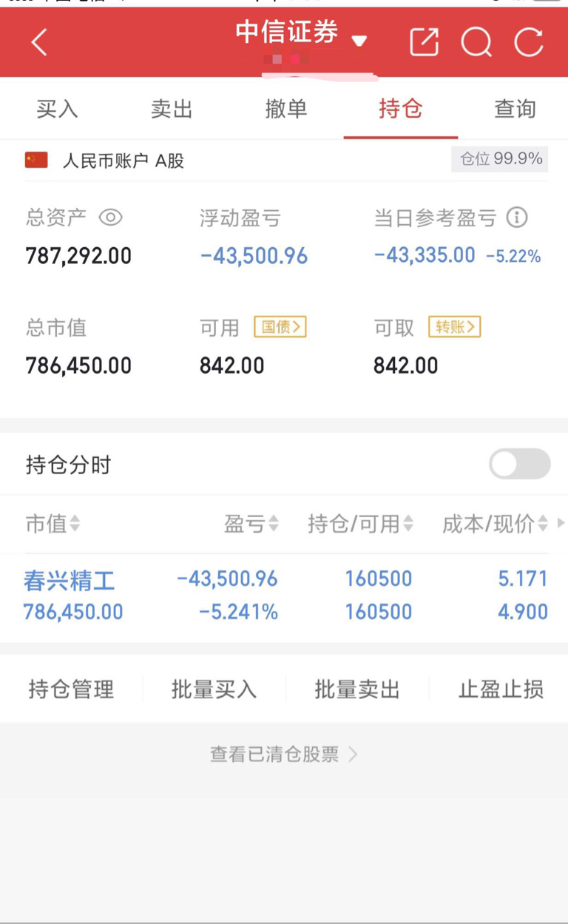Screen dimensions: 568x924
Task: Expand the 中信证券 account dropdown arrow
Action: pos(359,41)
